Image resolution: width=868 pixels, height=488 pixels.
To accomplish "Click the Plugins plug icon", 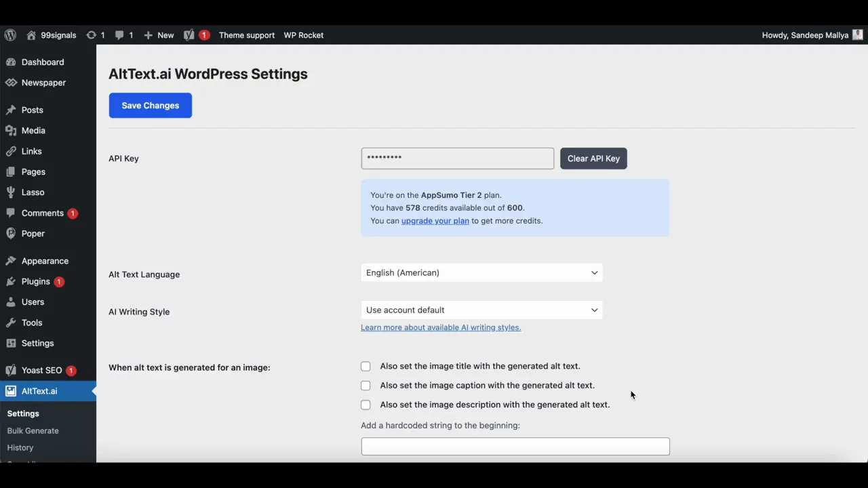I will point(11,281).
